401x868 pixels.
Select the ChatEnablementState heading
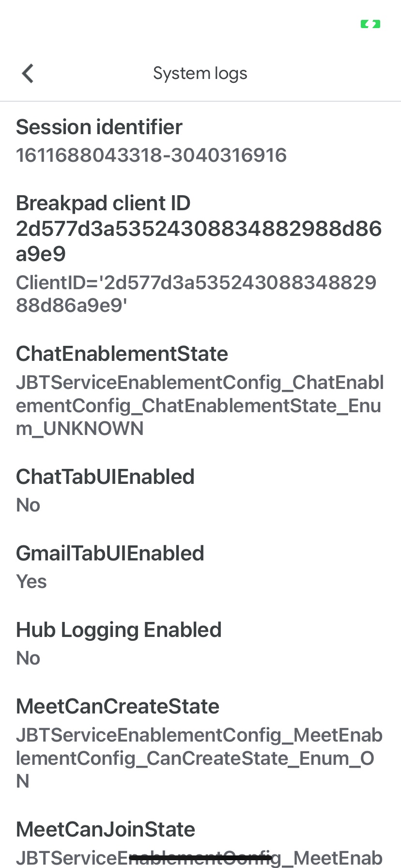[122, 354]
